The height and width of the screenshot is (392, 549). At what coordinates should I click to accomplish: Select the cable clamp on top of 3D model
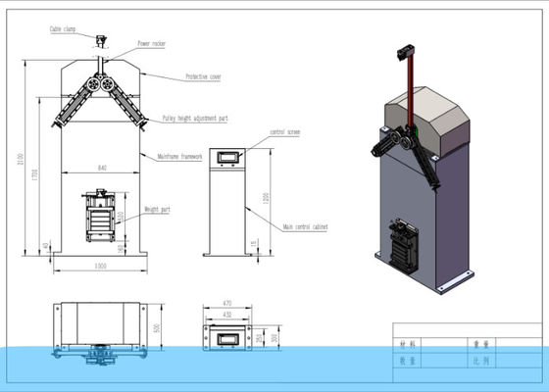[x=406, y=52]
